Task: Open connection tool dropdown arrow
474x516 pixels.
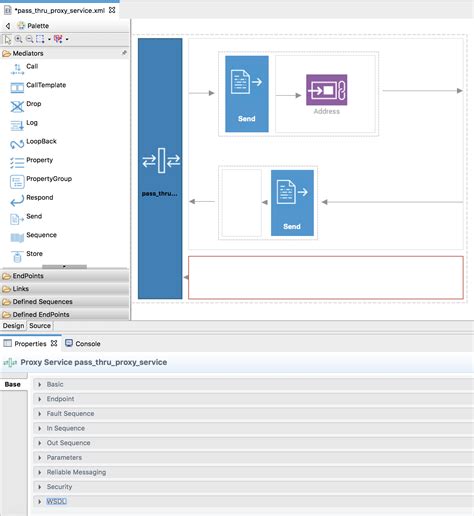Action: coord(67,39)
